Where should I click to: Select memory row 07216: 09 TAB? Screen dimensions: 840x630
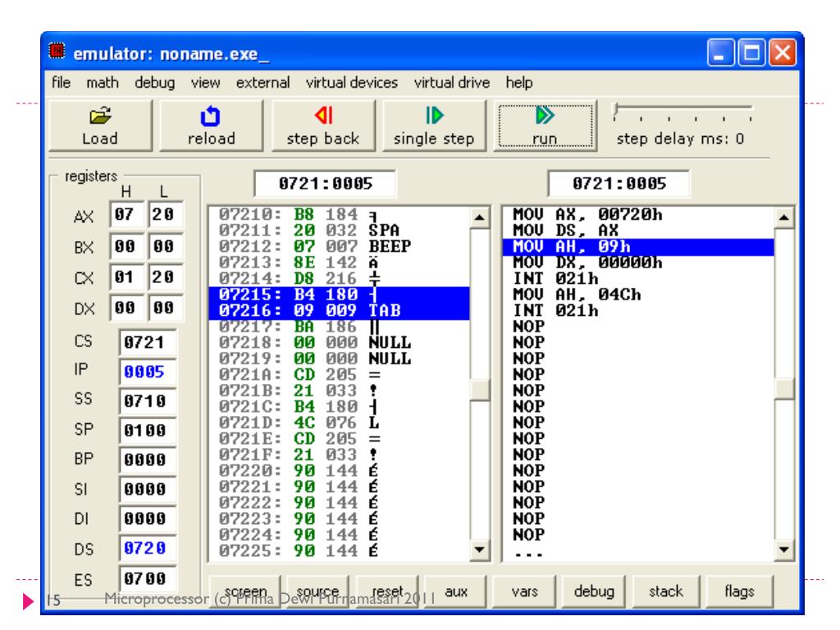(339, 311)
